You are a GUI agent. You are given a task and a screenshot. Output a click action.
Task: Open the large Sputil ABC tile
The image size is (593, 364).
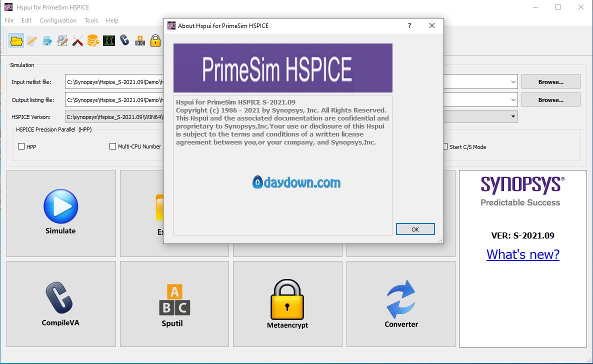[x=174, y=304]
